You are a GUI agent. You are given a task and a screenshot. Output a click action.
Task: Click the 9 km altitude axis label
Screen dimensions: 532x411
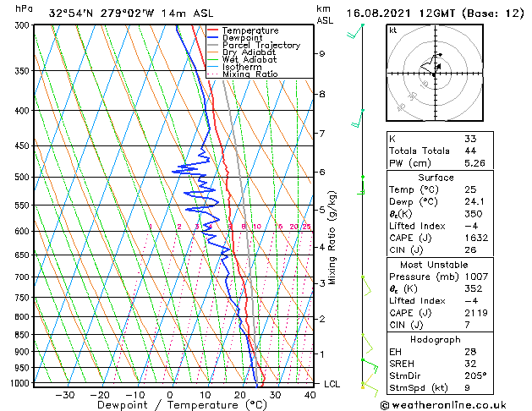(x=322, y=54)
